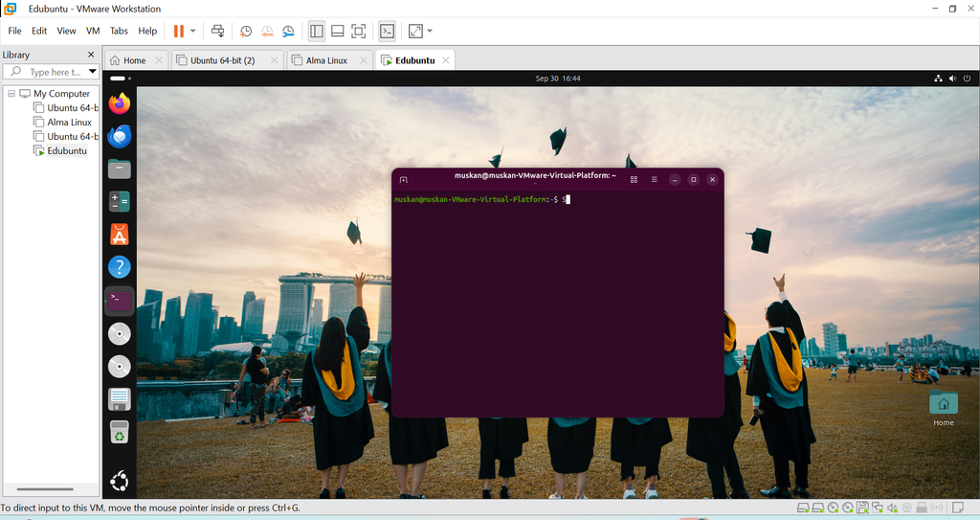The height and width of the screenshot is (520, 980).
Task: Take a snapshot of this virtual machine
Action: 246,31
